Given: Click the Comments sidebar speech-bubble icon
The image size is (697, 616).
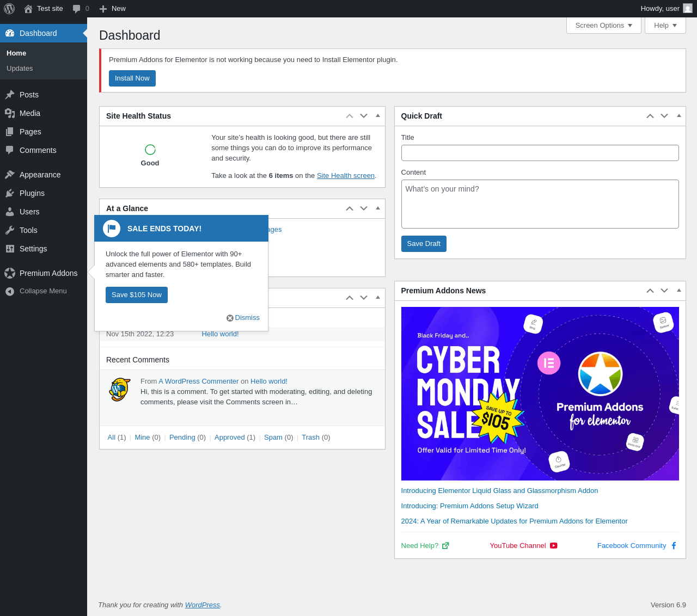Looking at the screenshot, I should (x=10, y=150).
